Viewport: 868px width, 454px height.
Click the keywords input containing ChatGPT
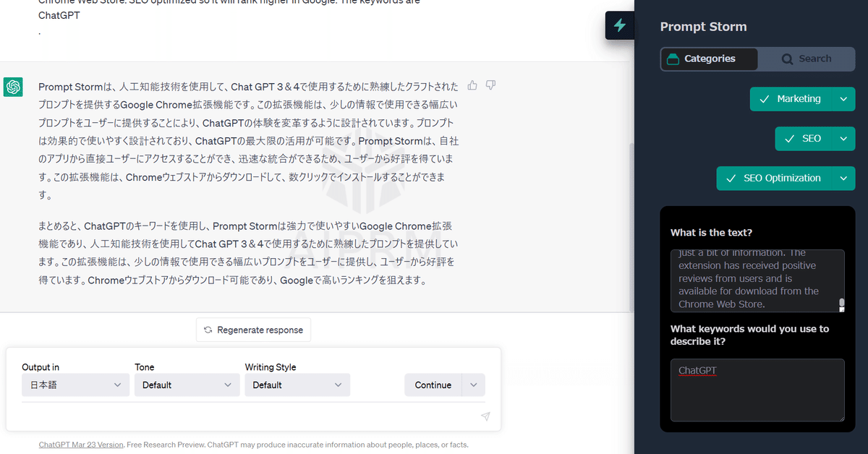[x=757, y=389]
